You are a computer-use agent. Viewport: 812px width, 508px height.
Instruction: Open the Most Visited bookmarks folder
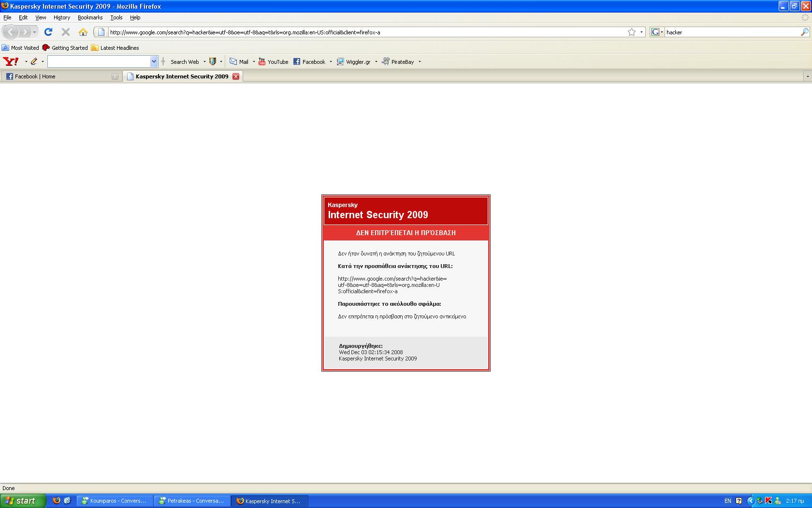point(20,47)
